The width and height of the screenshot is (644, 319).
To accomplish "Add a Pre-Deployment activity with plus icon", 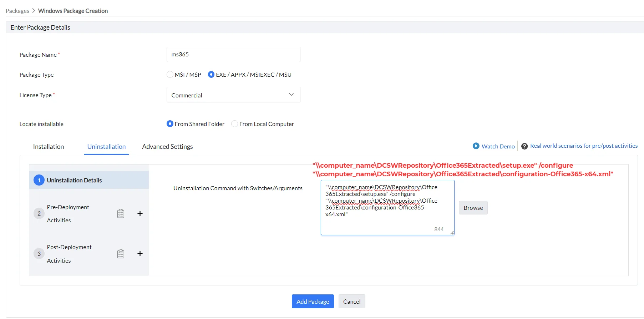I will click(x=140, y=213).
